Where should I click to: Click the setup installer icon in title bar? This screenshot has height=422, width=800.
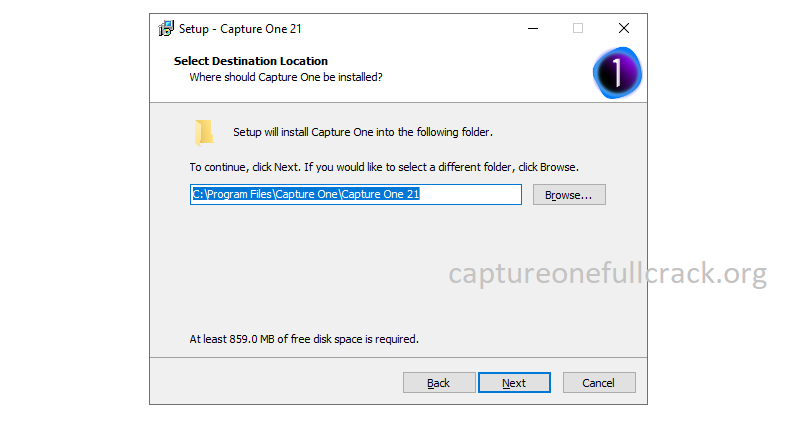166,29
